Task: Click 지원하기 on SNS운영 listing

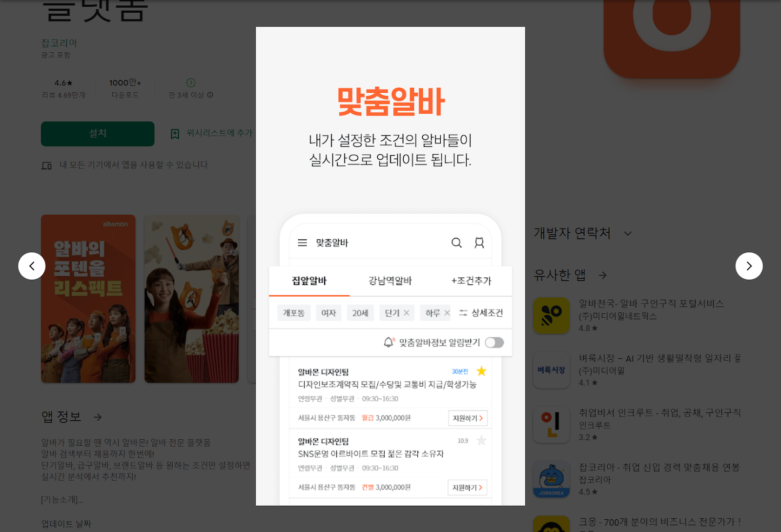Action: (468, 488)
